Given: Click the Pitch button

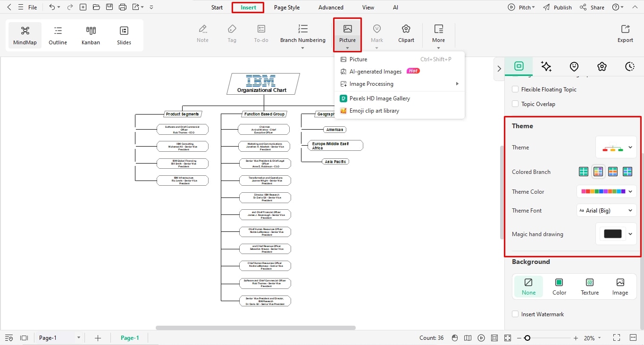Looking at the screenshot, I should click(521, 8).
